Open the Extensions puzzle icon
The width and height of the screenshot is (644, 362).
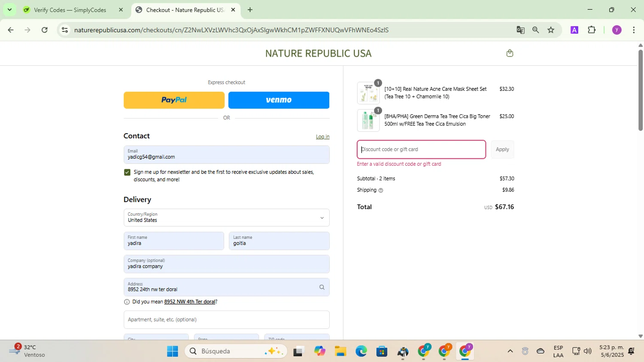[x=592, y=30]
